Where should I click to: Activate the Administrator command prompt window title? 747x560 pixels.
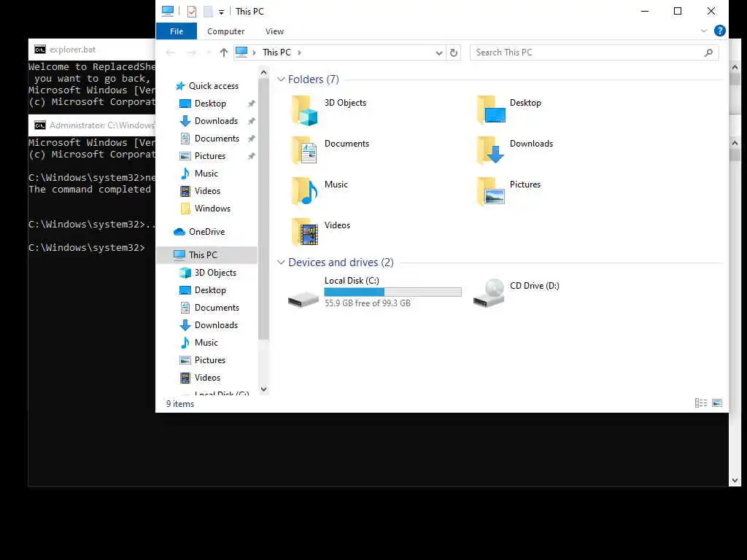(x=102, y=125)
